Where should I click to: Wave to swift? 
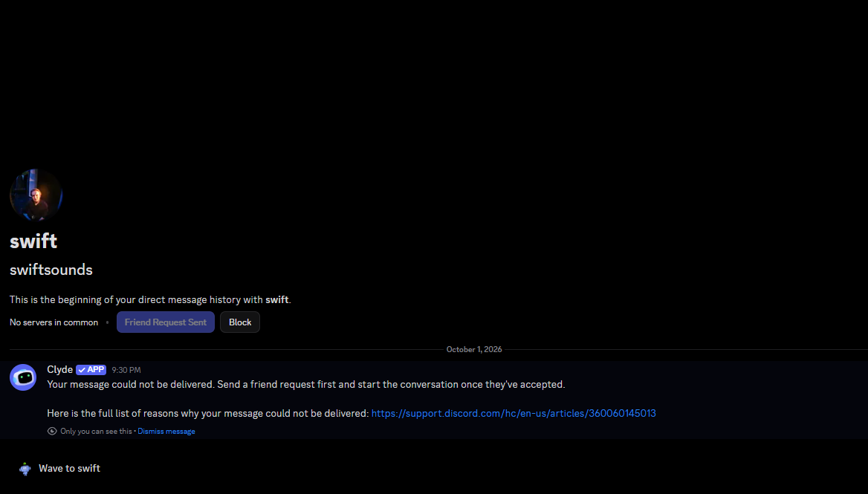pos(59,469)
